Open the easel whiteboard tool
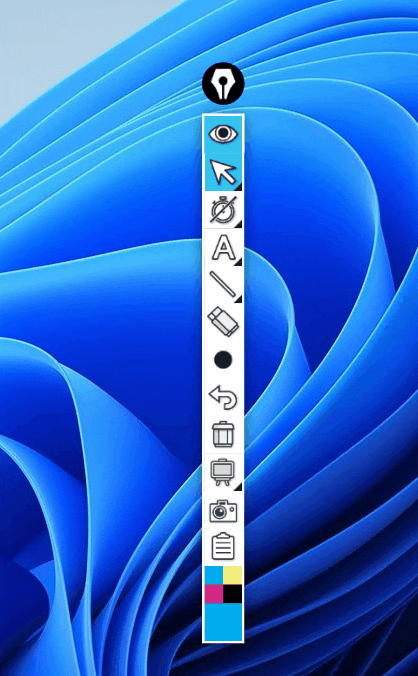 (223, 473)
